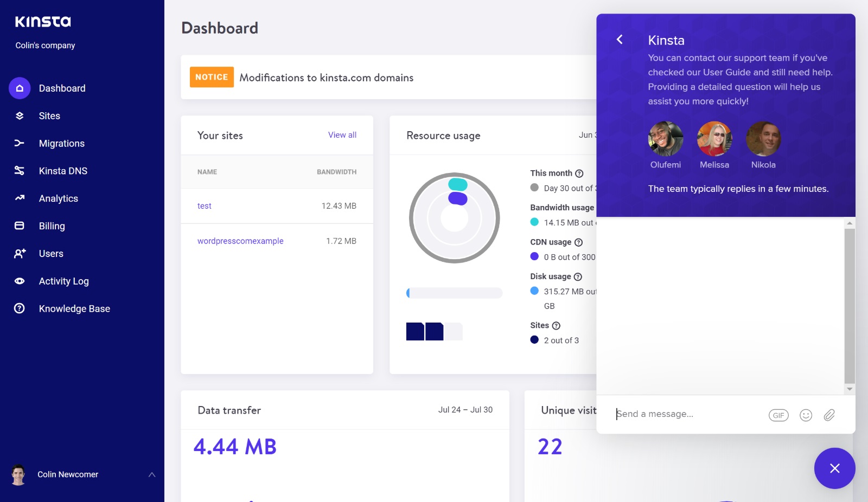Click Nikola's support avatar
Image resolution: width=868 pixels, height=502 pixels.
click(x=763, y=139)
